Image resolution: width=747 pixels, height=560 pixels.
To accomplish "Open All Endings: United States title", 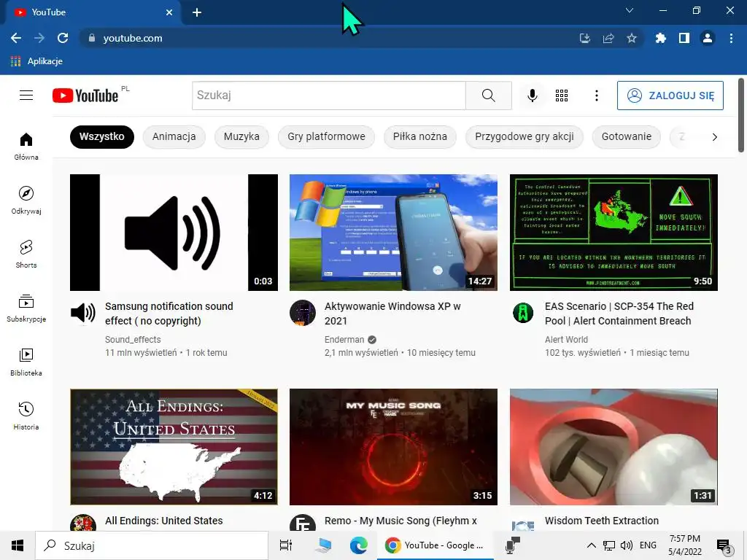I will pyautogui.click(x=164, y=521).
